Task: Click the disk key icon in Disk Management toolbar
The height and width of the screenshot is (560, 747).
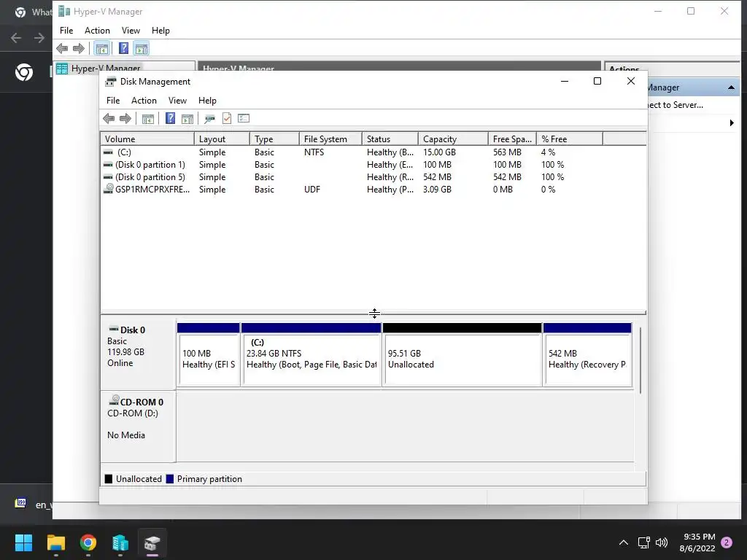Action: tap(209, 119)
